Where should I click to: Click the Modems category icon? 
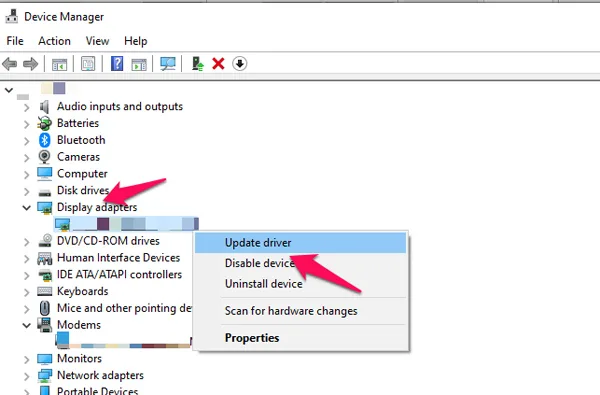(x=45, y=325)
